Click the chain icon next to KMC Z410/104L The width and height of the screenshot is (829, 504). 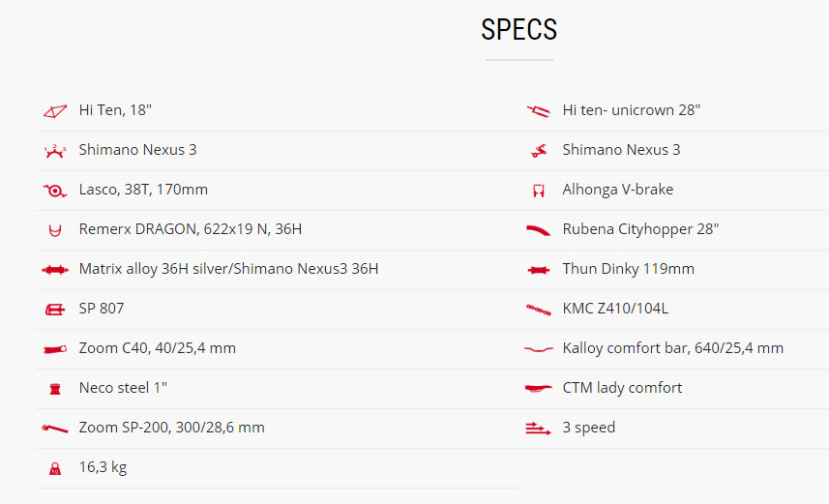tap(538, 310)
